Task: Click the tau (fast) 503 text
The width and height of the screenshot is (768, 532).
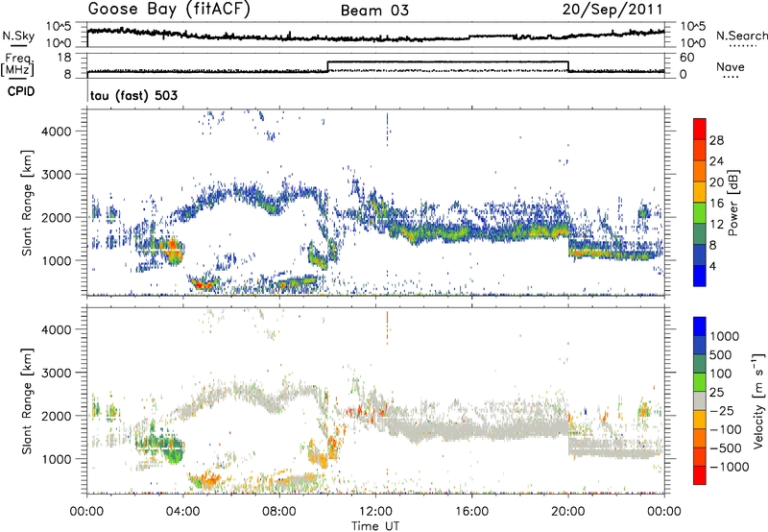Action: tap(133, 95)
